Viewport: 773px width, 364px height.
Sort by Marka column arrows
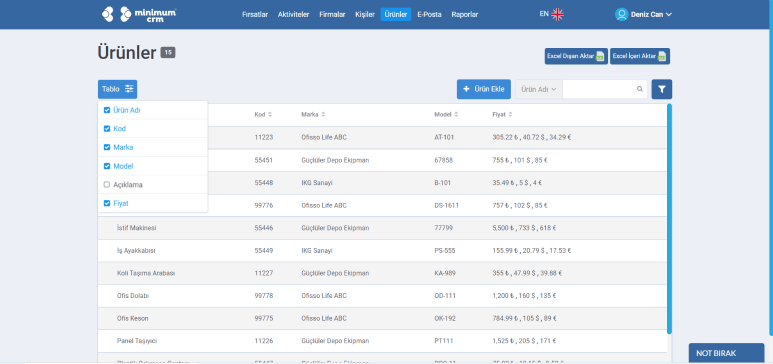(323, 114)
